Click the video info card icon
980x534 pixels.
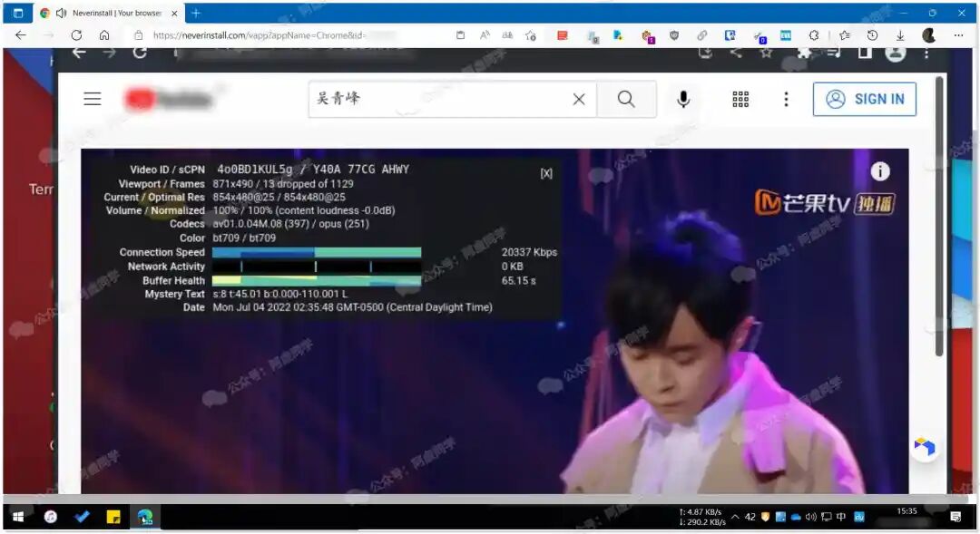click(x=880, y=171)
